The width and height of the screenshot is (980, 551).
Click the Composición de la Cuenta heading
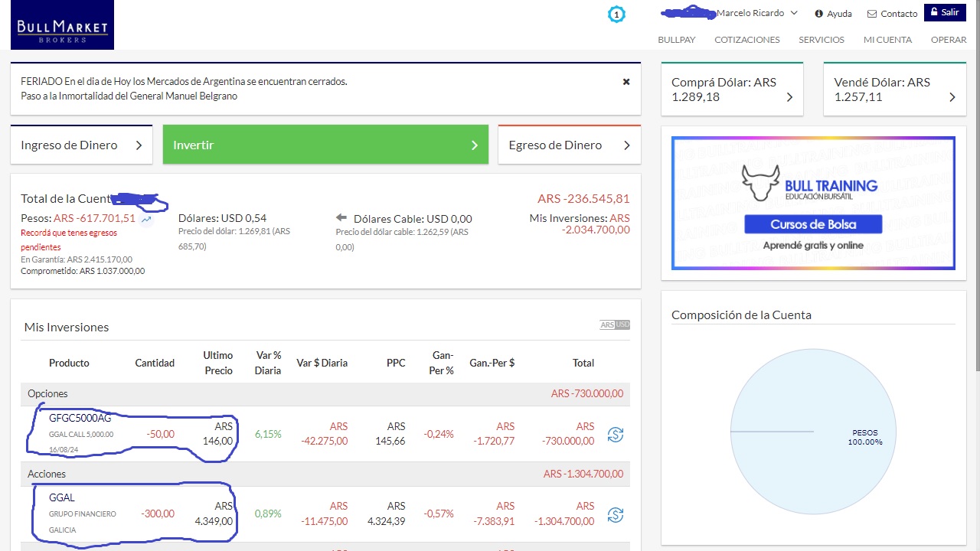click(741, 315)
